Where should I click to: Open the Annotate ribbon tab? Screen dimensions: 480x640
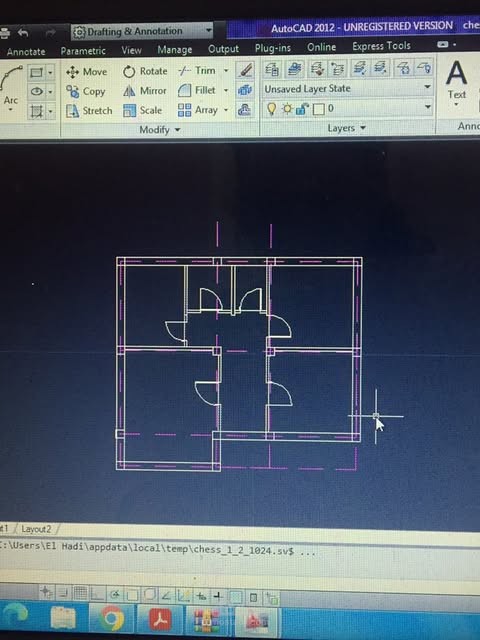(x=26, y=52)
